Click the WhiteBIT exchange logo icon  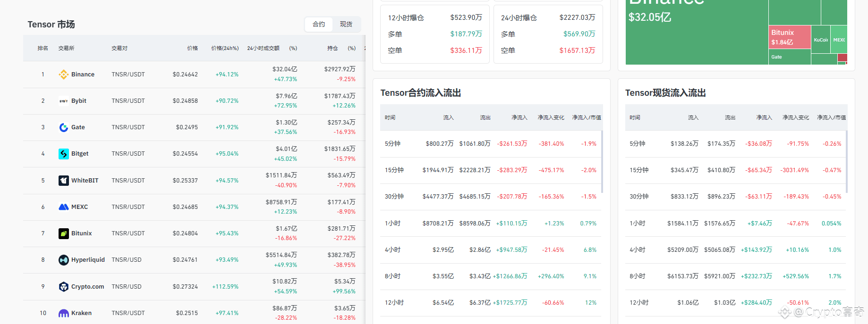coord(63,181)
